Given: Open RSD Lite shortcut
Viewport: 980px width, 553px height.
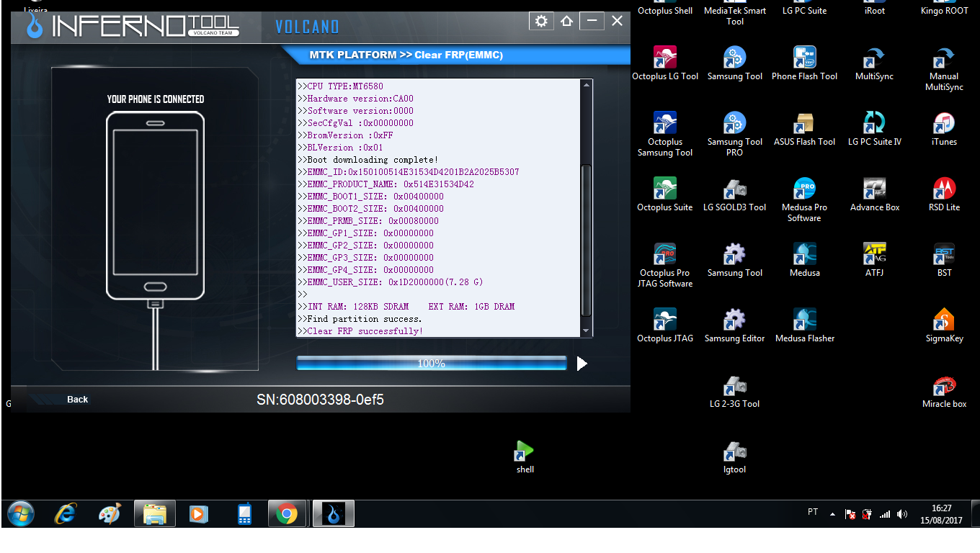Looking at the screenshot, I should coord(944,194).
